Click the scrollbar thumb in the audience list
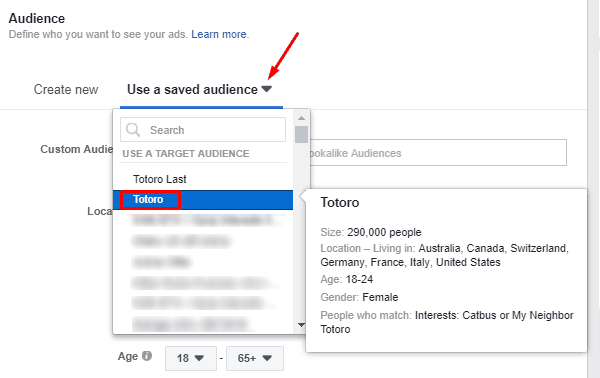This screenshot has height=378, width=600. click(302, 134)
